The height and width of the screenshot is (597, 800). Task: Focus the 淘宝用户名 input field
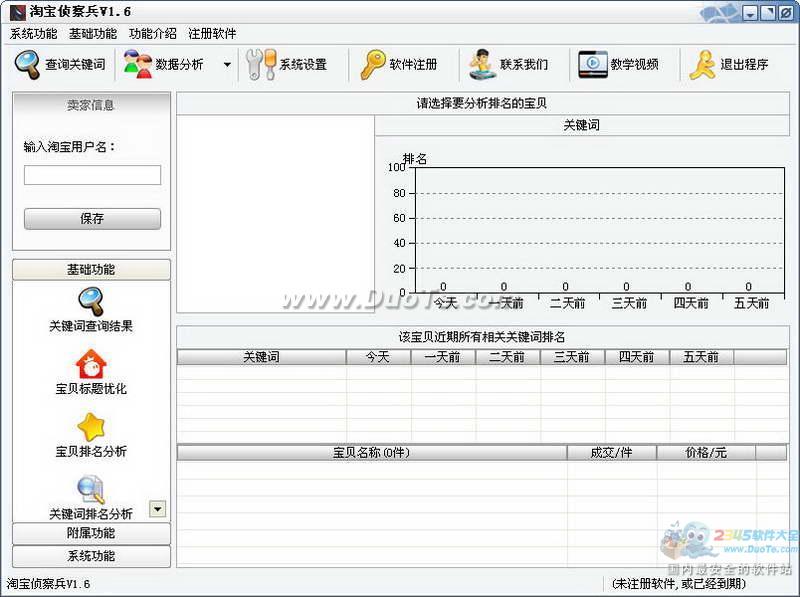pyautogui.click(x=92, y=175)
